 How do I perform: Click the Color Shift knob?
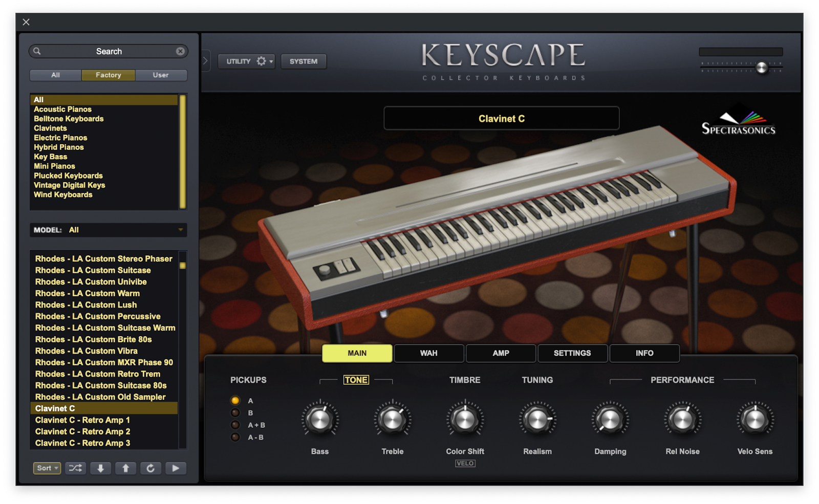click(x=465, y=420)
